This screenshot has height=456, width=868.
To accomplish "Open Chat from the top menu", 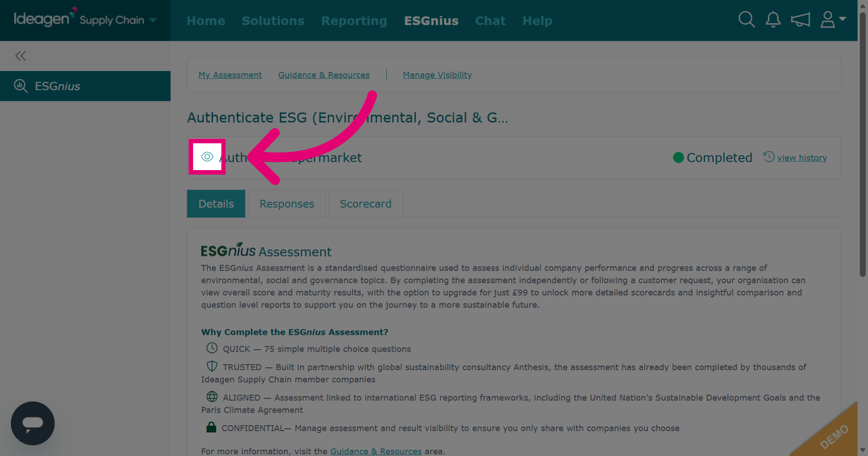I will point(490,21).
